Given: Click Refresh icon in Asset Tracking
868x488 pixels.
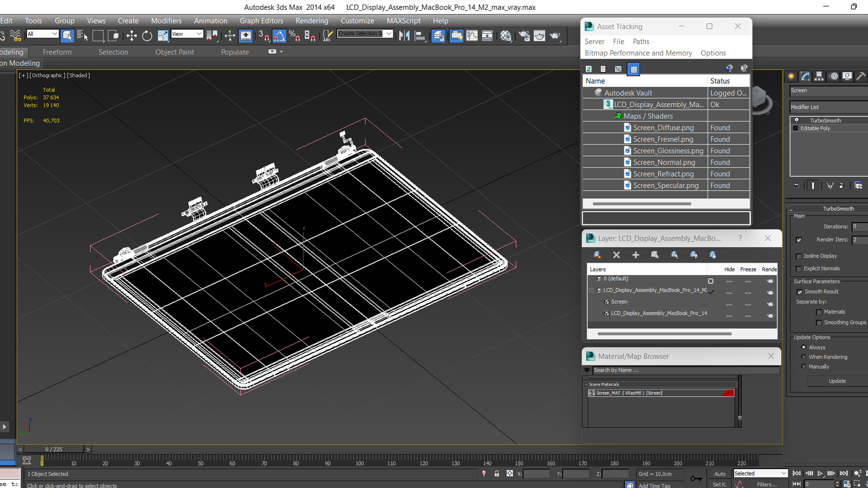Looking at the screenshot, I should (x=589, y=69).
